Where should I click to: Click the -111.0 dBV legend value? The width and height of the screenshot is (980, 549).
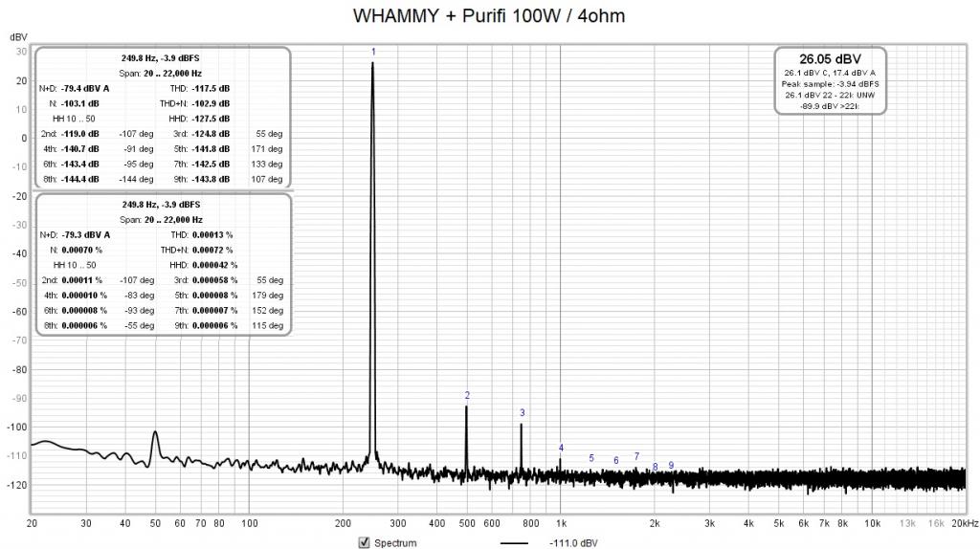[x=573, y=542]
